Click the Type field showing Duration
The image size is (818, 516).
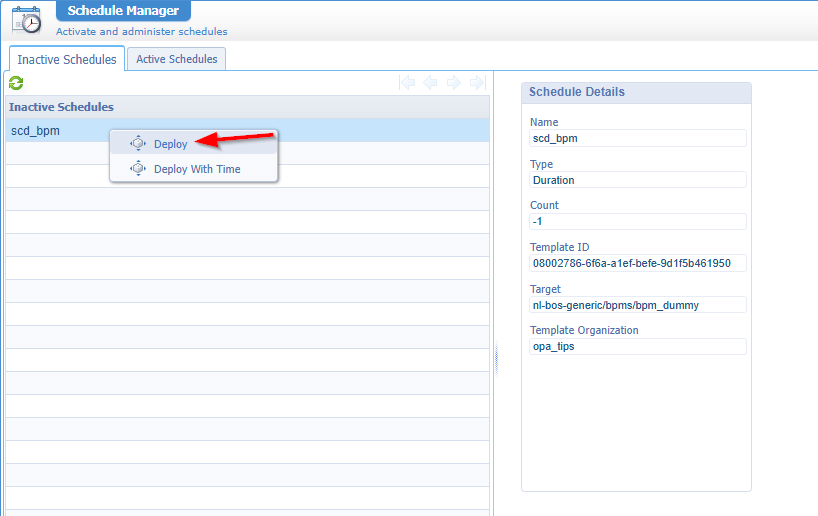(637, 180)
